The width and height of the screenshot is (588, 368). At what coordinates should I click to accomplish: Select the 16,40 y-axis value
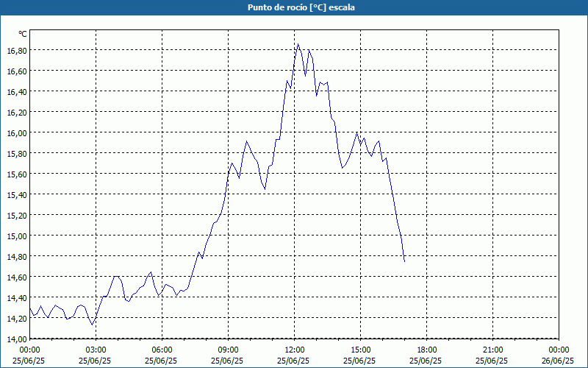click(17, 91)
